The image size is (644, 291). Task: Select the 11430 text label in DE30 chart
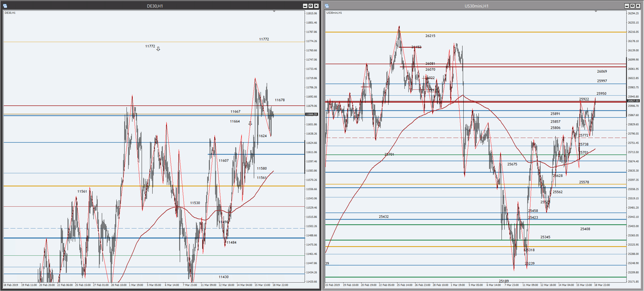point(224,277)
